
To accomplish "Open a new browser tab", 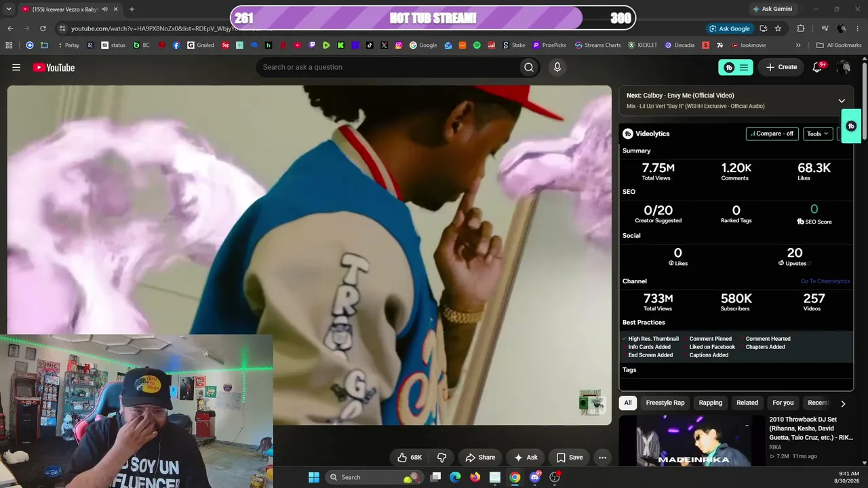I will [132, 9].
